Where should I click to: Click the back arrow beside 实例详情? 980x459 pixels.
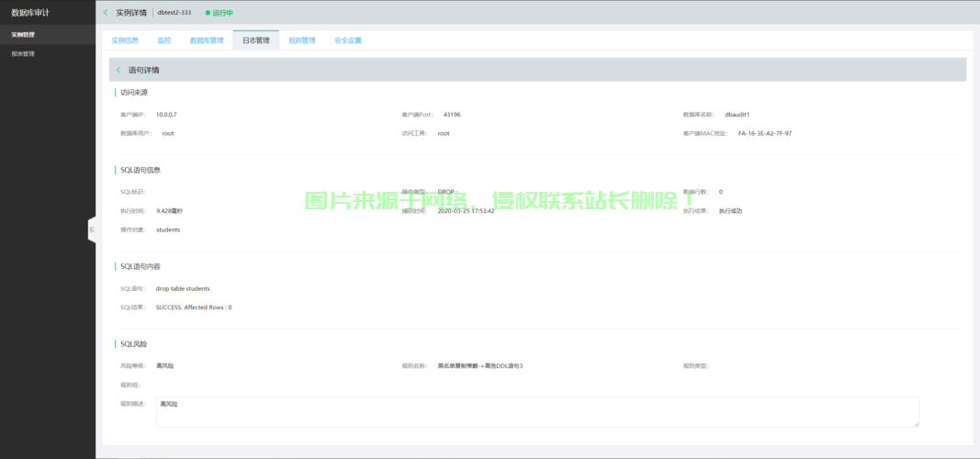tap(106, 13)
